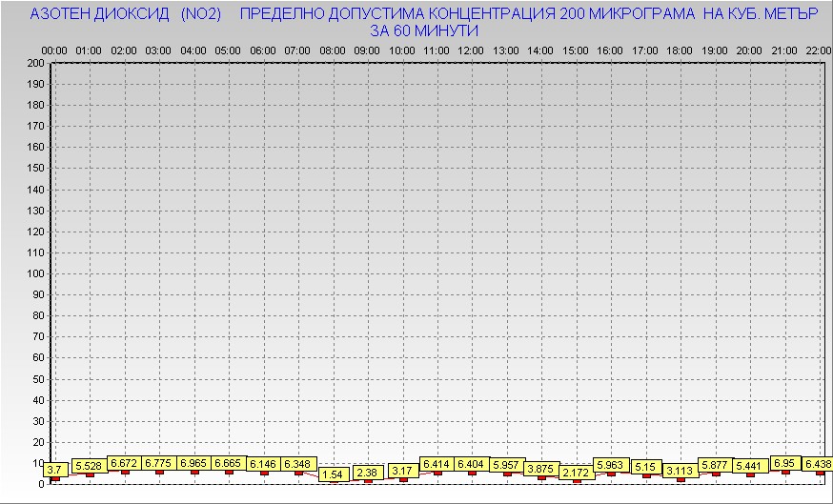Click the 6.665 value label
The width and height of the screenshot is (833, 504).
(229, 463)
